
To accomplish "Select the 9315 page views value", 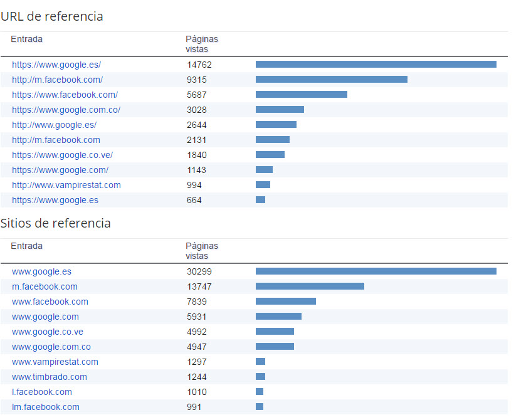I will click(x=197, y=80).
